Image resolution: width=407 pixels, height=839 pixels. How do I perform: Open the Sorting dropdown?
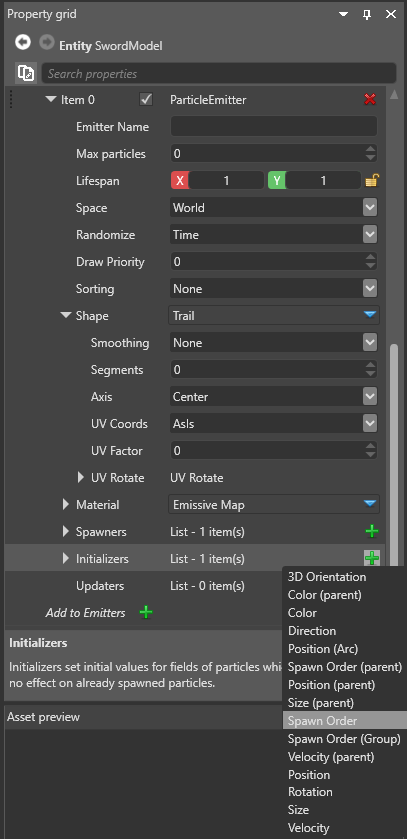click(x=274, y=288)
